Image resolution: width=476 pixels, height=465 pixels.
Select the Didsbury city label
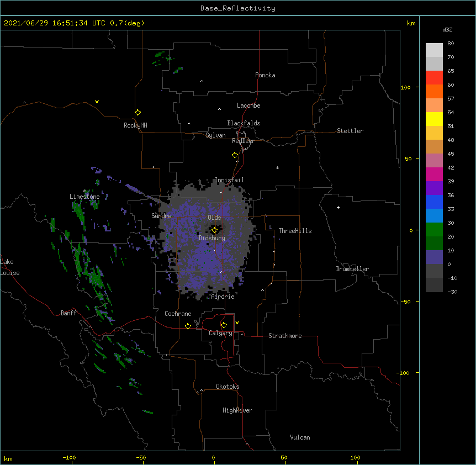pyautogui.click(x=212, y=238)
